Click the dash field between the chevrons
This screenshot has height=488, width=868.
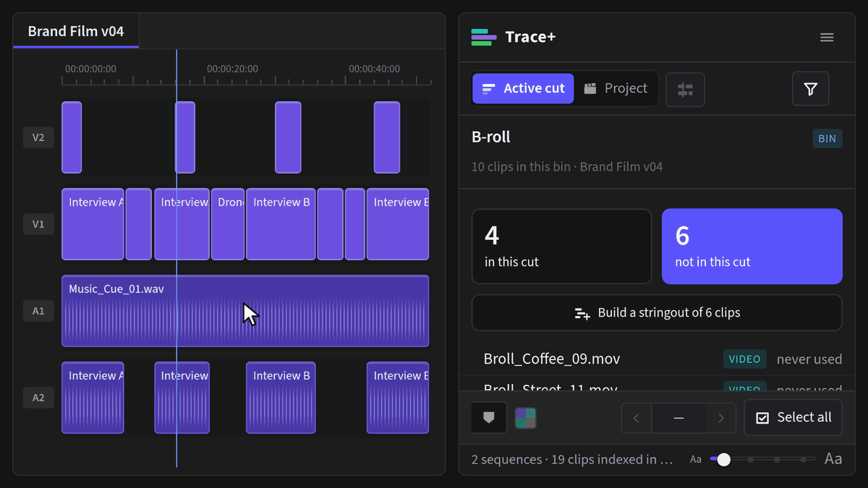pos(679,418)
